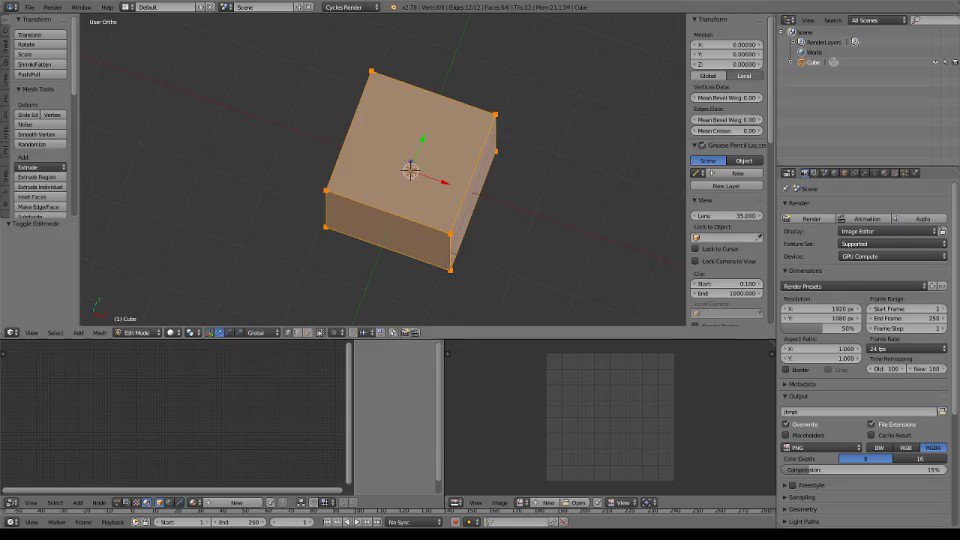Select World in the outliner
Image resolution: width=960 pixels, height=540 pixels.
click(x=814, y=53)
